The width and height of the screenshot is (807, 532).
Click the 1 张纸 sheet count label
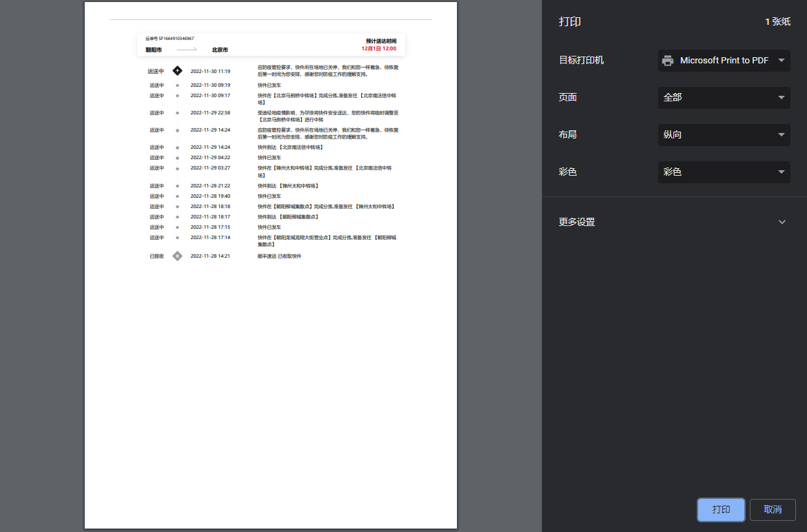click(x=777, y=22)
